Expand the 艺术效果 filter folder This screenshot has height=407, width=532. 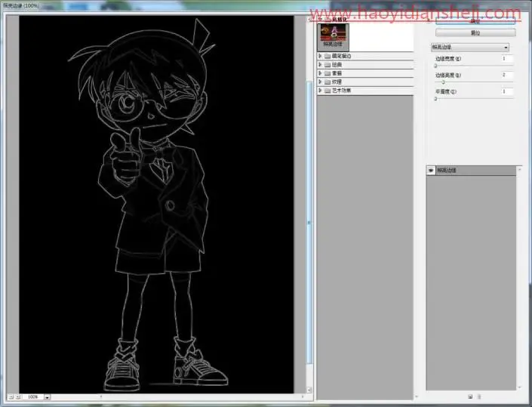(x=320, y=91)
